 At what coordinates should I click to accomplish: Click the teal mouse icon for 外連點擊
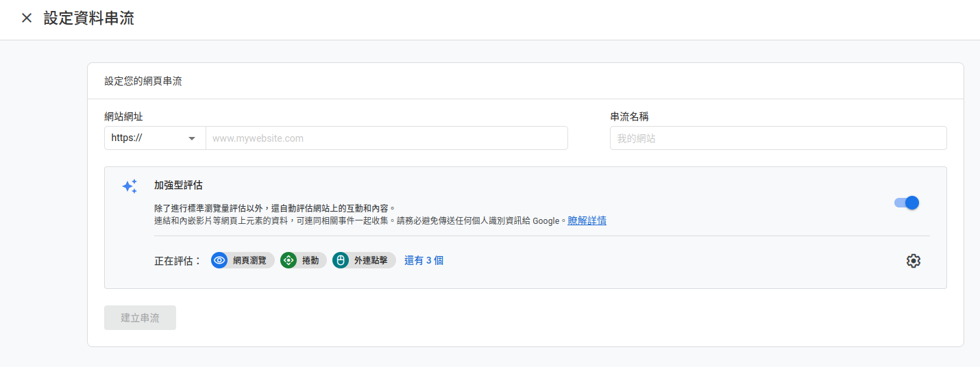341,260
